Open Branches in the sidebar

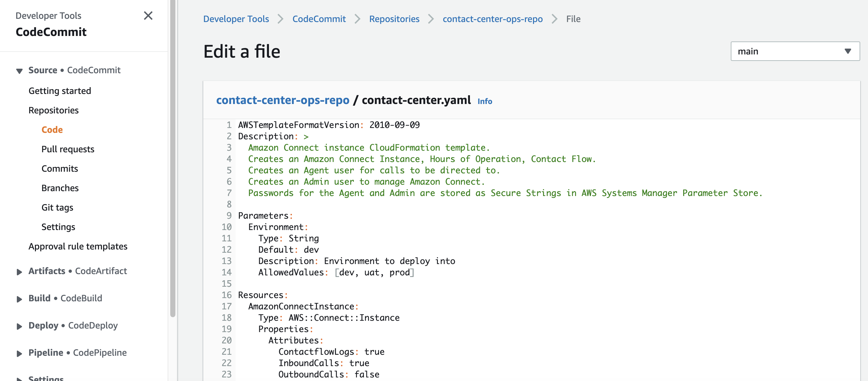click(x=60, y=188)
